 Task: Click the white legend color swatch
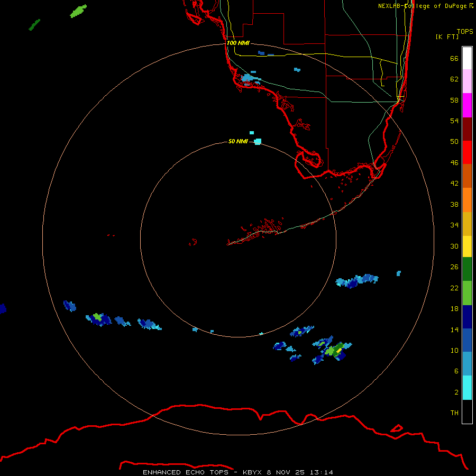point(467,58)
